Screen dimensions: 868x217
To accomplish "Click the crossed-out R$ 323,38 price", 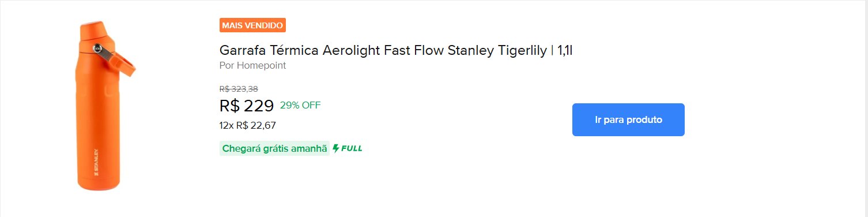I will pos(239,89).
